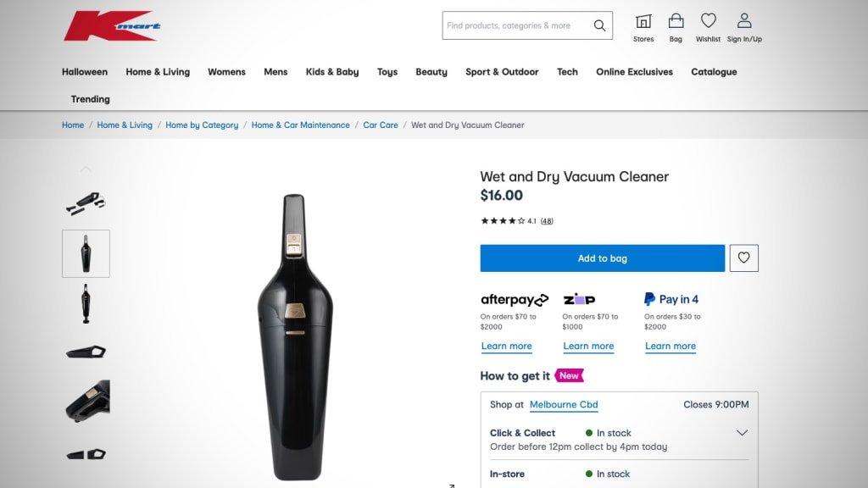Open the Home & Living menu
Screen dimensions: 868x488
pyautogui.click(x=158, y=72)
